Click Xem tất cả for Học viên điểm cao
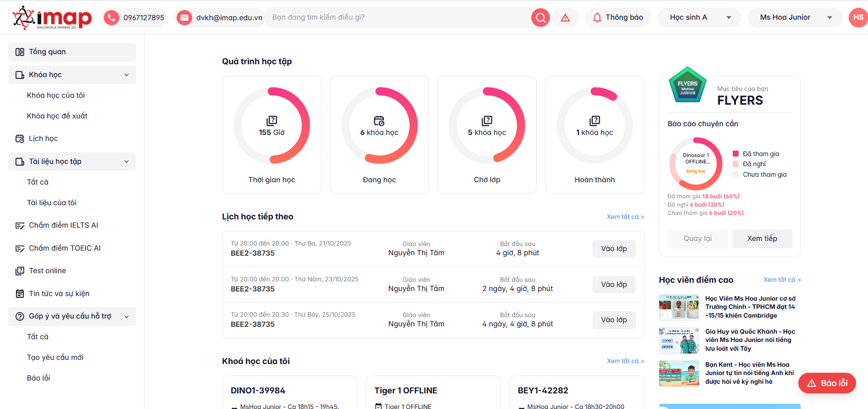This screenshot has width=868, height=409. click(782, 280)
